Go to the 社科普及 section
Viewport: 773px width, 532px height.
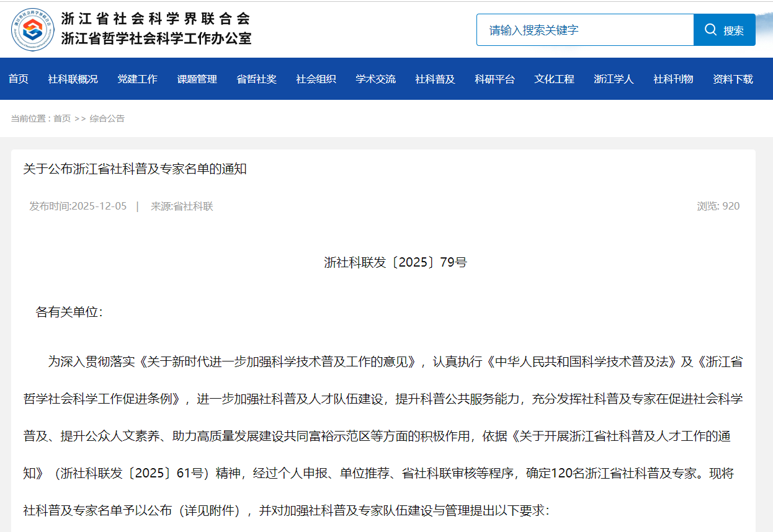point(435,79)
